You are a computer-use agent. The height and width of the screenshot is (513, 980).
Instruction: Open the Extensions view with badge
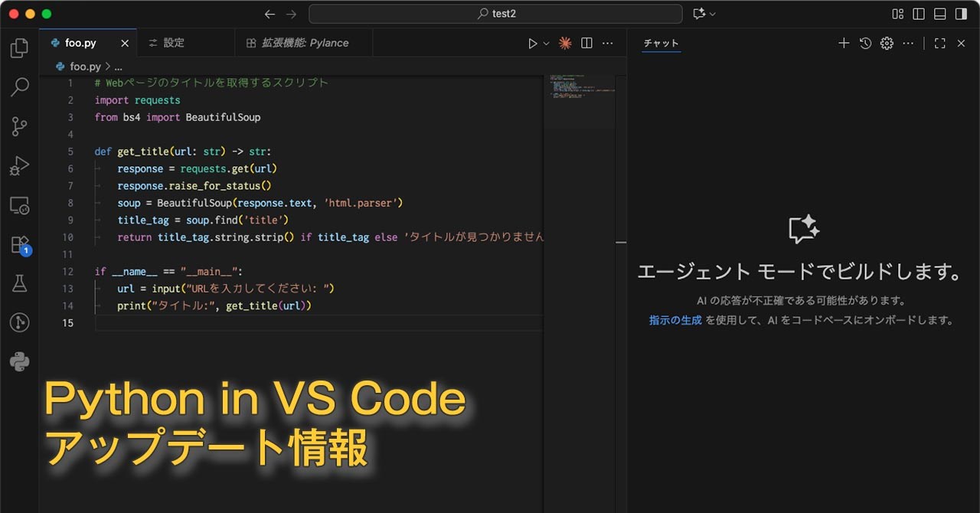(19, 245)
